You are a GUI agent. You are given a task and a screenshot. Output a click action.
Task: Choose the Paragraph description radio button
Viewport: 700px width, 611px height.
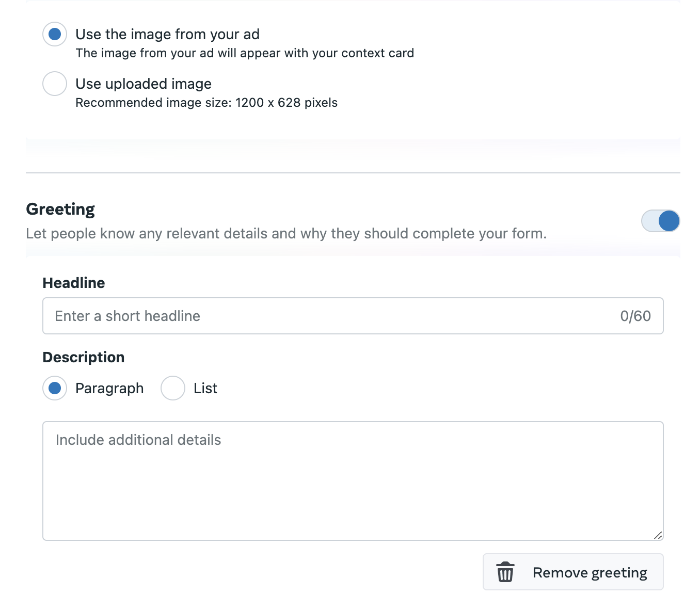[55, 388]
